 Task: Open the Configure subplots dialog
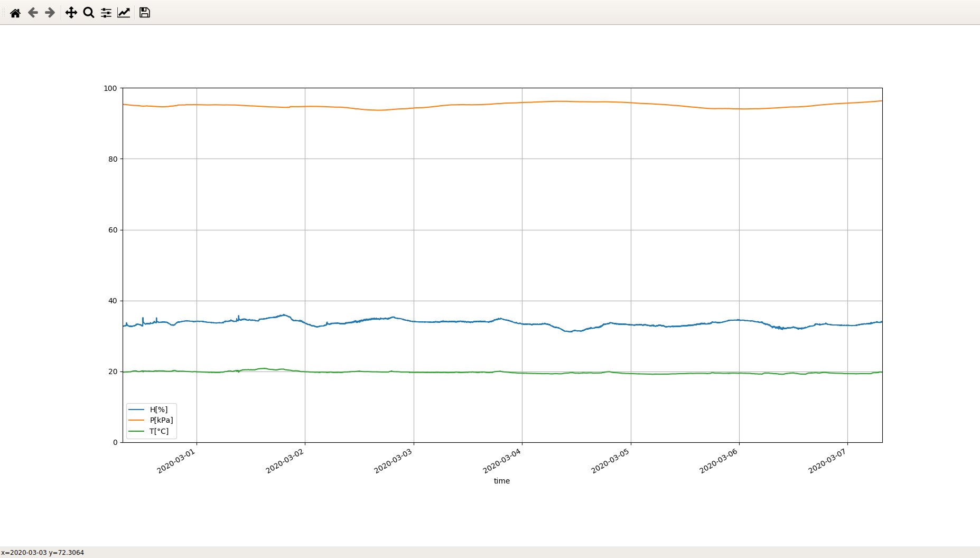106,13
